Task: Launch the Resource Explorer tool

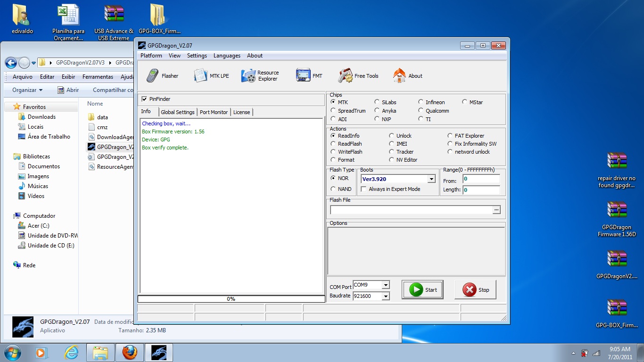Action: point(260,76)
